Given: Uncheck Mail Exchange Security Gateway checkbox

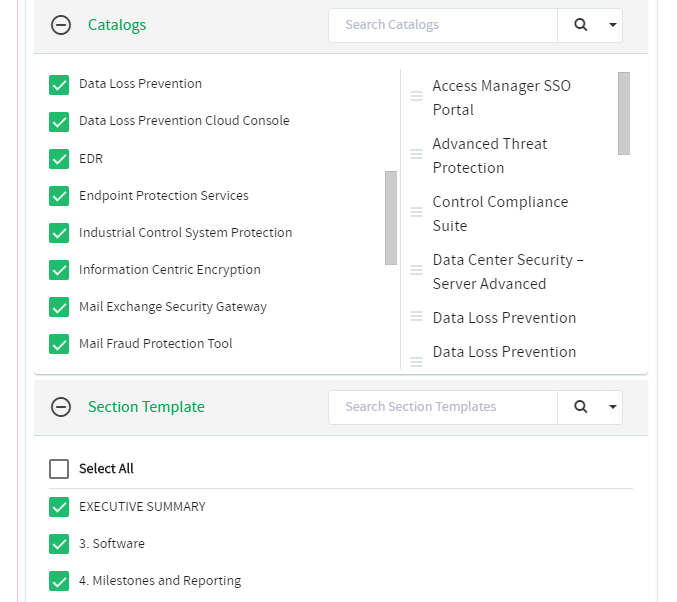Looking at the screenshot, I should (59, 307).
